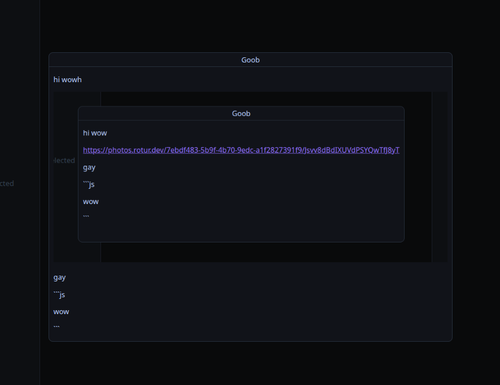Select the "hi wowh" message text
The height and width of the screenshot is (385, 500).
point(67,80)
